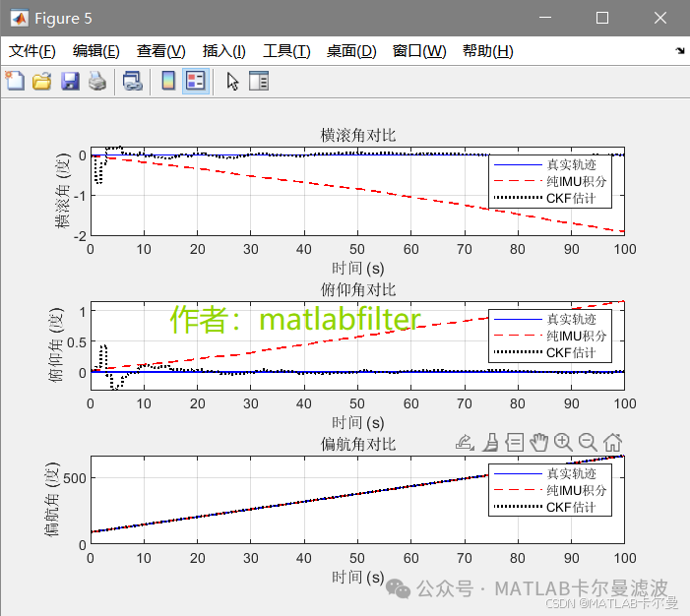690x616 pixels.
Task: Click the New Figure toolbar icon
Action: 15,81
